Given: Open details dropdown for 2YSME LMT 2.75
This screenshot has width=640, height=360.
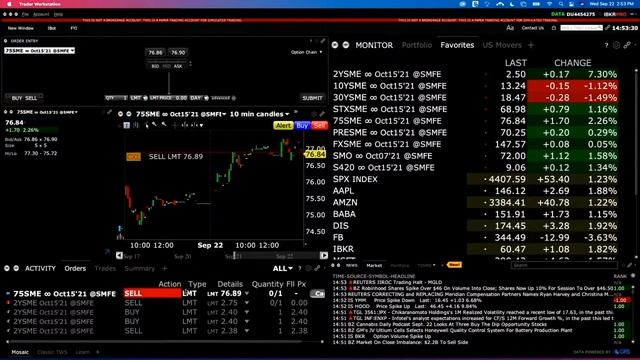Looking at the screenshot, I should [247, 303].
